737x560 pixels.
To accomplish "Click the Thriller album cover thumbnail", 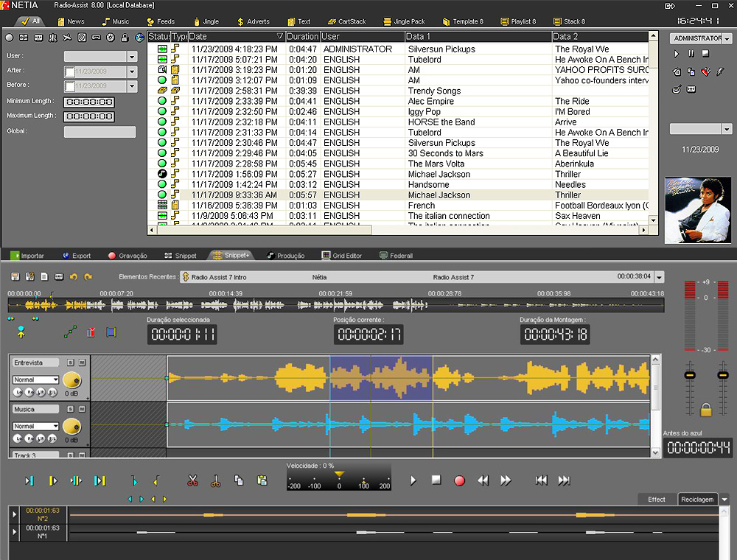I will click(x=698, y=209).
